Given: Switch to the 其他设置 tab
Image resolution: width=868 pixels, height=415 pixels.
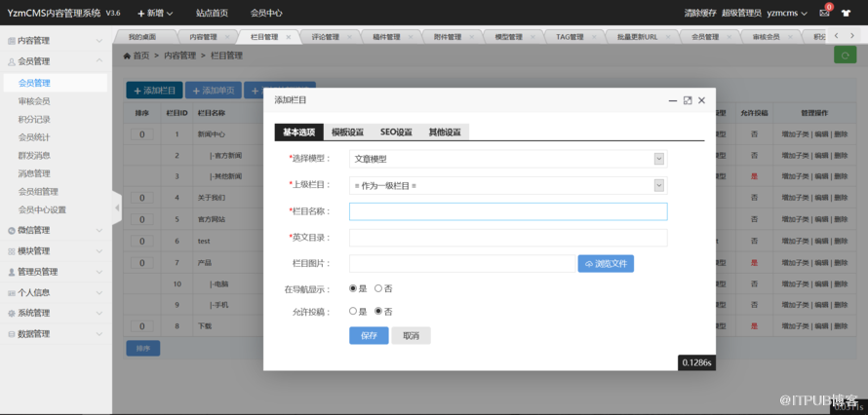Looking at the screenshot, I should (x=445, y=132).
